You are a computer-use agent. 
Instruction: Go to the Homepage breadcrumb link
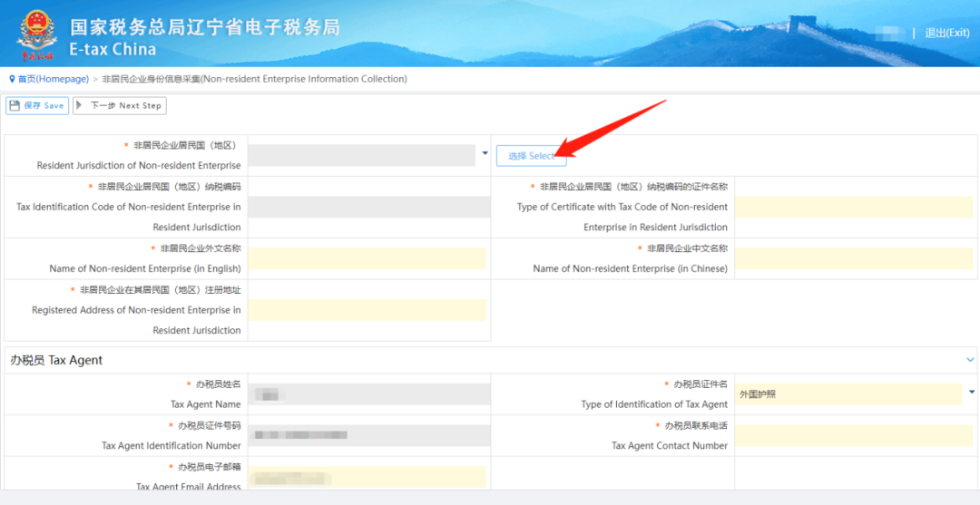coord(53,79)
